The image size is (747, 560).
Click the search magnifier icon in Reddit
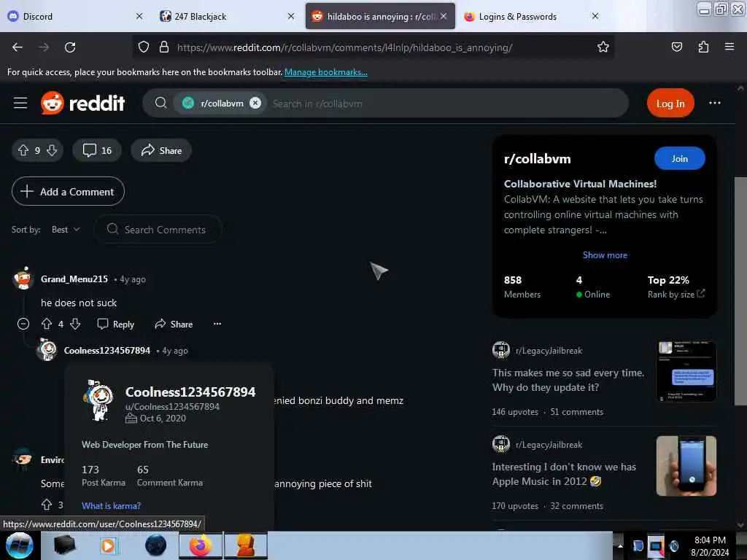point(161,103)
